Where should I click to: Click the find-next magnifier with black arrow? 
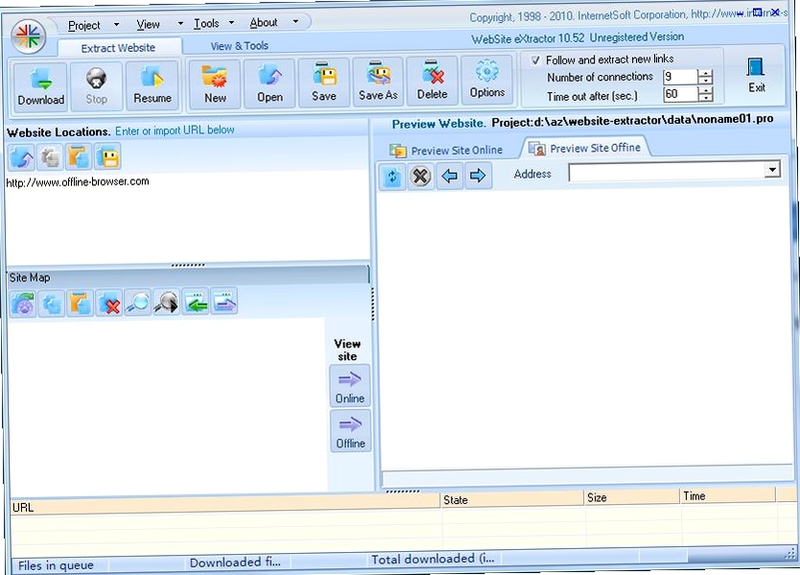click(166, 302)
